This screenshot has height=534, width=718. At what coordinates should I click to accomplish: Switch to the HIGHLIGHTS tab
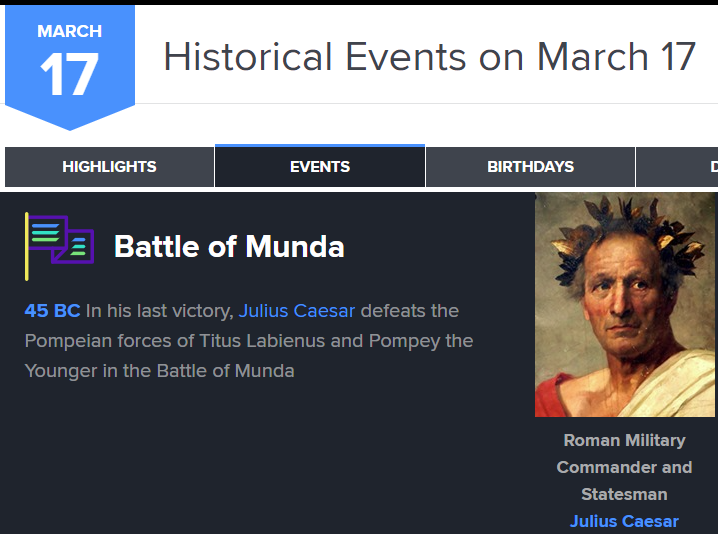point(109,167)
